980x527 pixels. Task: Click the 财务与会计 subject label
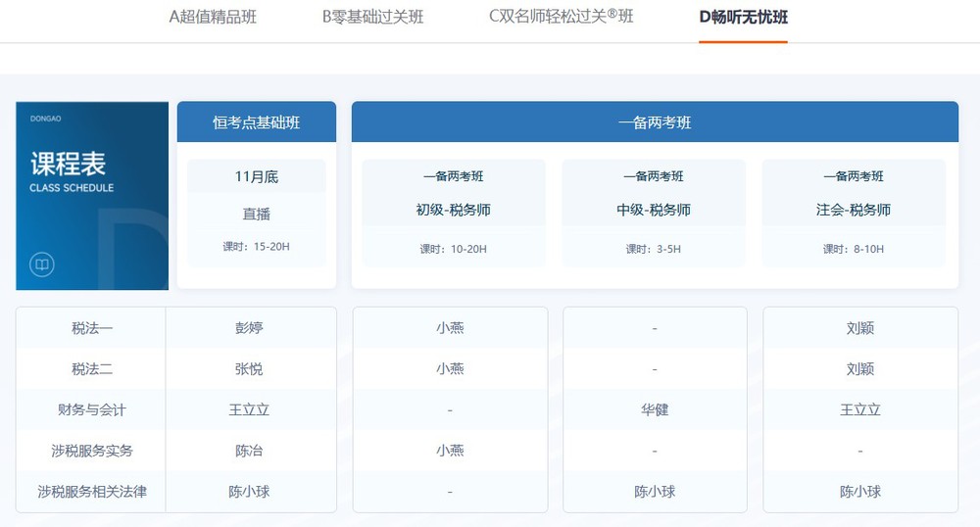click(x=92, y=409)
